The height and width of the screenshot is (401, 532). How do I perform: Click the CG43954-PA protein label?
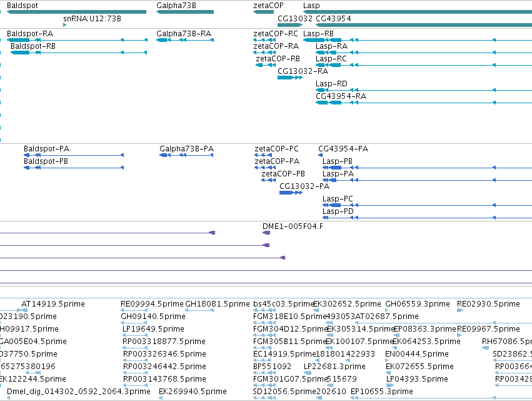click(x=343, y=149)
